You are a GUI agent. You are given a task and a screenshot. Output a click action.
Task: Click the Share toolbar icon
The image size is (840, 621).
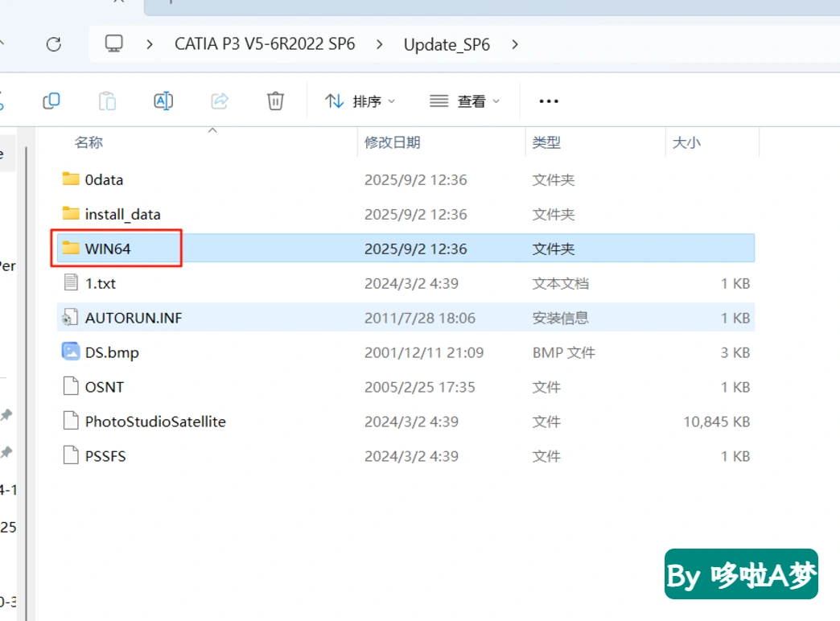click(220, 101)
